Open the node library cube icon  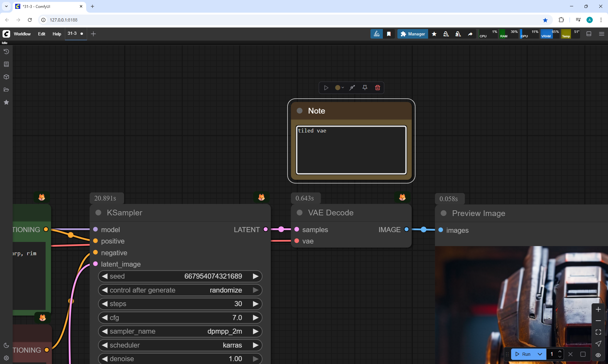[6, 77]
